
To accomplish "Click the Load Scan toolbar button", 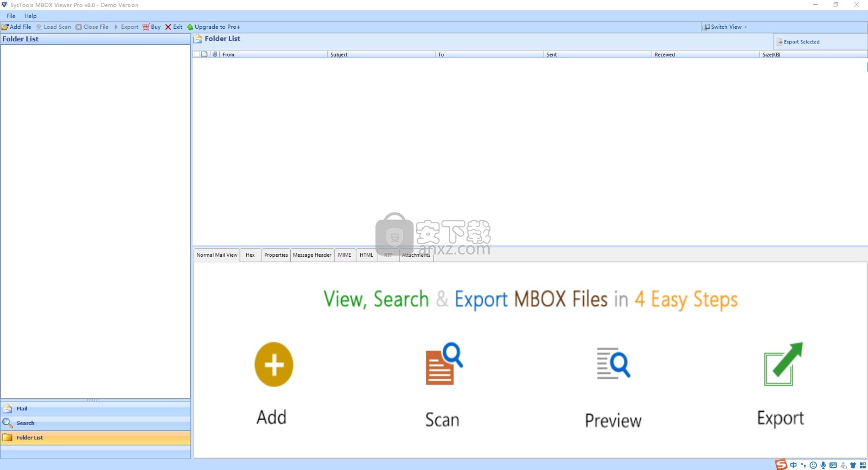I will pos(53,27).
